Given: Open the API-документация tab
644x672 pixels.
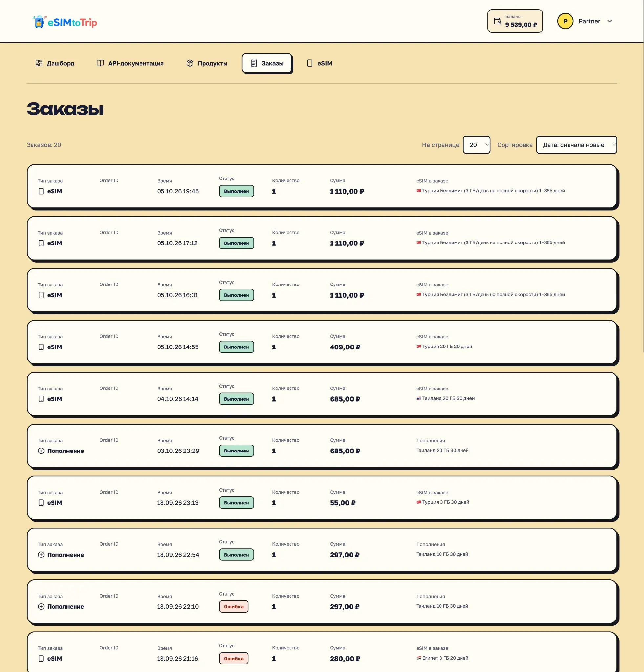Looking at the screenshot, I should (130, 63).
